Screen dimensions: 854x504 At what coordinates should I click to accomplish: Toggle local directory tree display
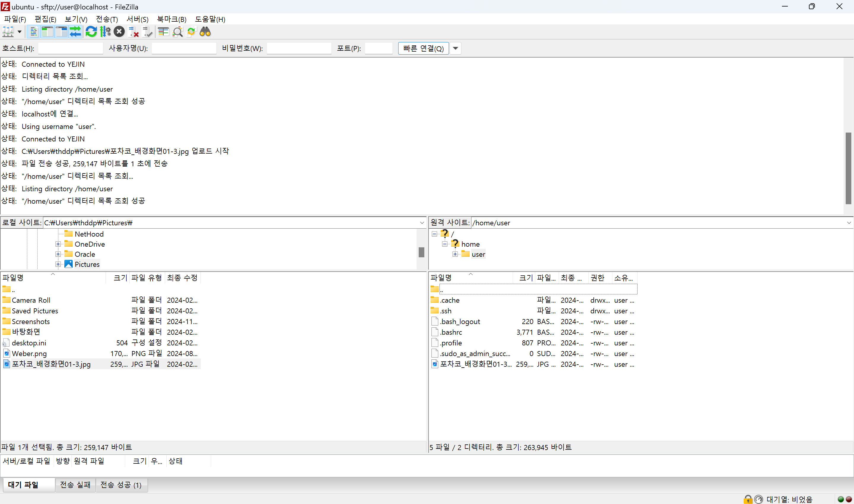click(47, 32)
